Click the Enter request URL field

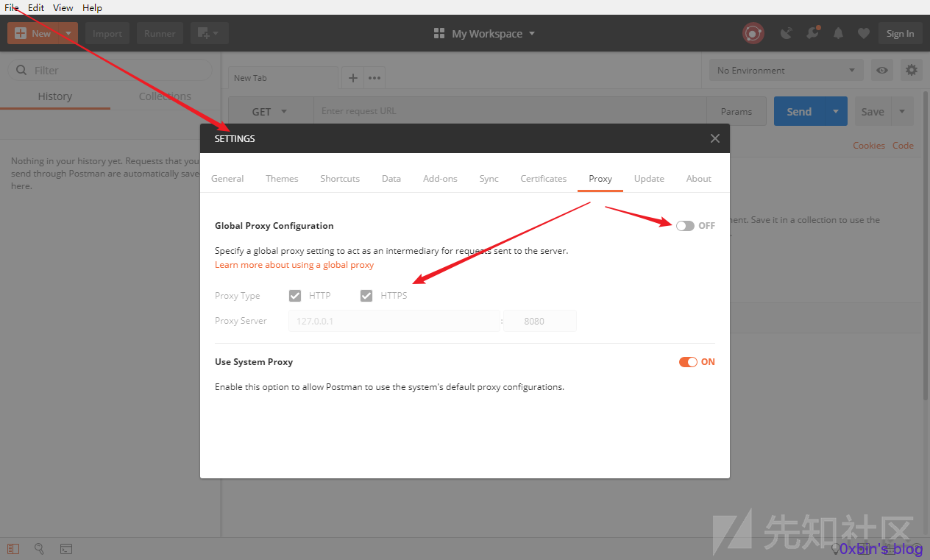click(x=510, y=112)
